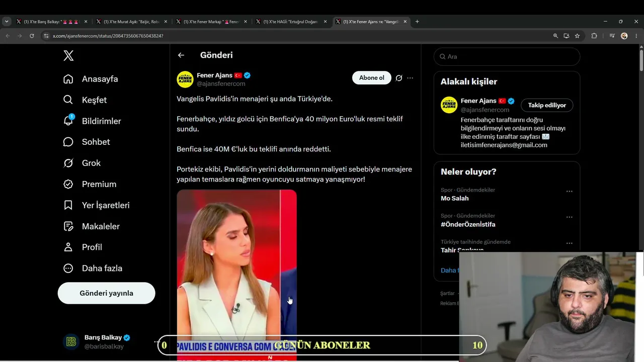This screenshot has width=644, height=362.
Task: Click the @ajansfenercom handle on the post
Action: [221, 84]
